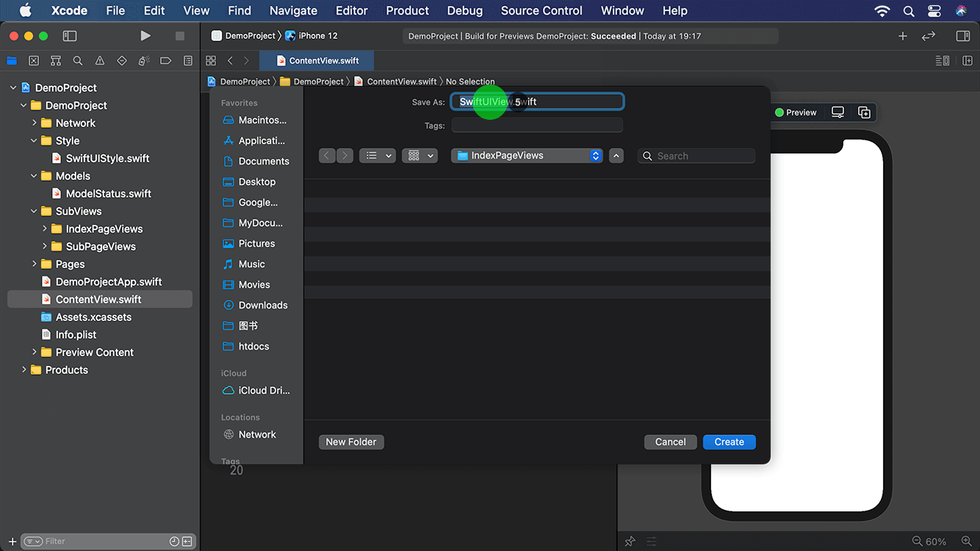Open the Breakpoint navigator
The image size is (980, 551).
[x=166, y=61]
